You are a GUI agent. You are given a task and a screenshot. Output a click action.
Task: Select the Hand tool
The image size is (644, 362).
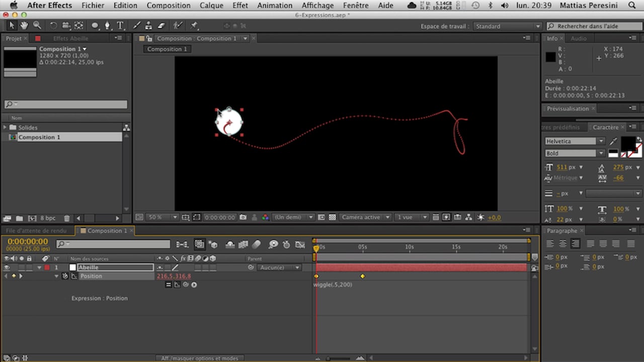click(x=24, y=25)
